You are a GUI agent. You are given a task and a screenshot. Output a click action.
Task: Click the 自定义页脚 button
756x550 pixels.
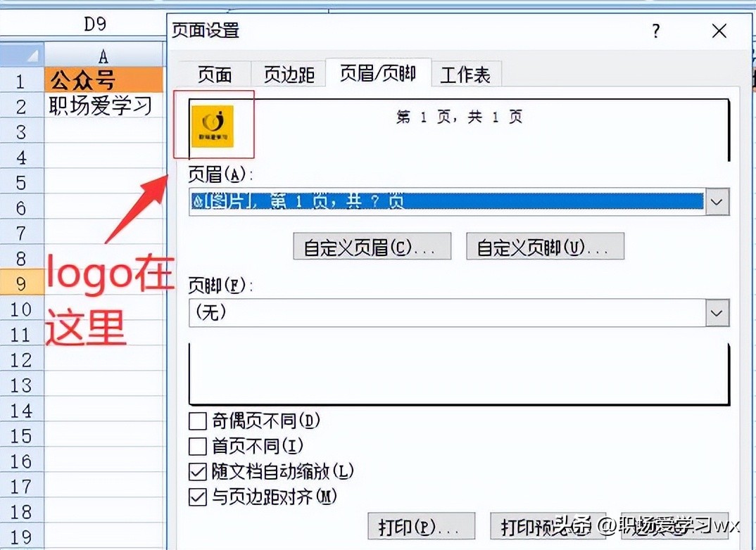[545, 246]
